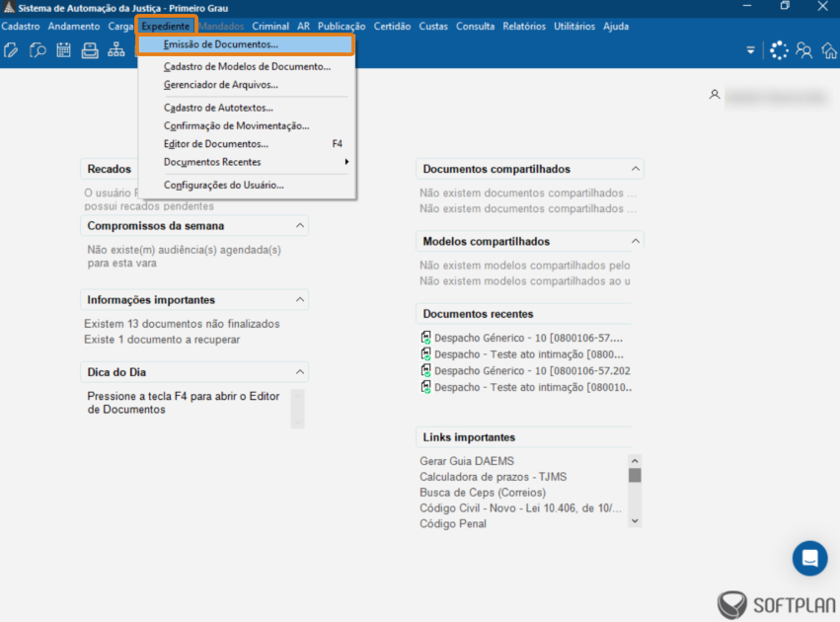The image size is (840, 622).
Task: Open the Relatórios menu
Action: [524, 27]
